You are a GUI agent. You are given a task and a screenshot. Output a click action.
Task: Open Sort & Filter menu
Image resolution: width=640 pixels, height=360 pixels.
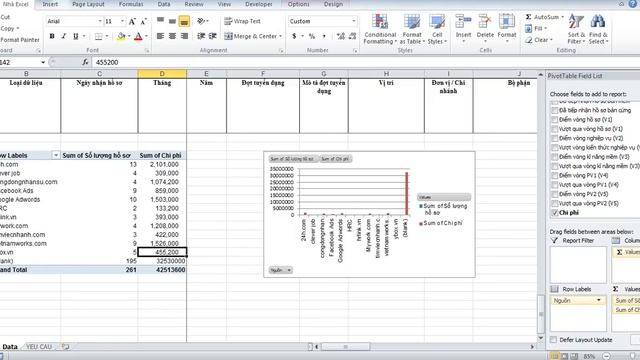click(576, 29)
